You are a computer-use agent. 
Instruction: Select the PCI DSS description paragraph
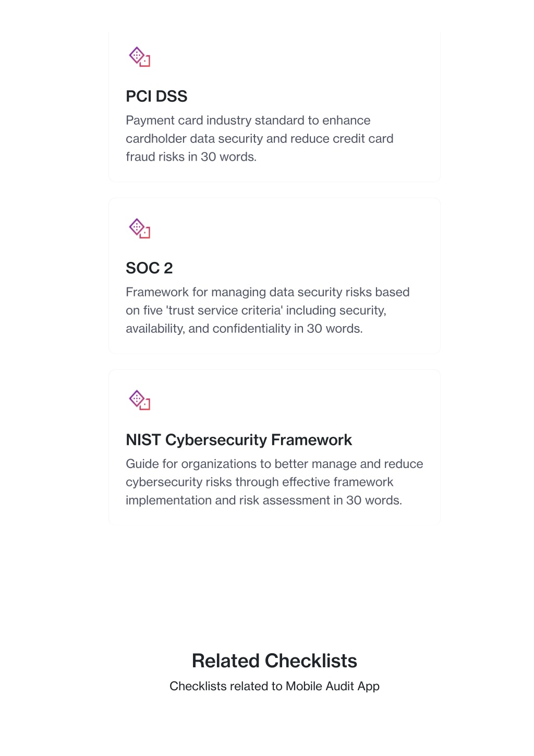260,139
